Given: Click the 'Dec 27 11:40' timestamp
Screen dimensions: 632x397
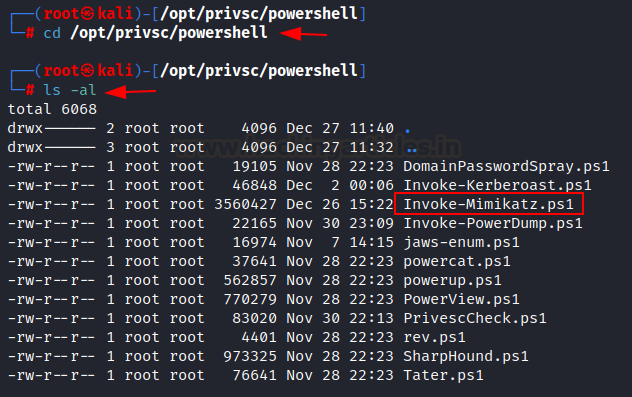Looking at the screenshot, I should click(x=340, y=129).
